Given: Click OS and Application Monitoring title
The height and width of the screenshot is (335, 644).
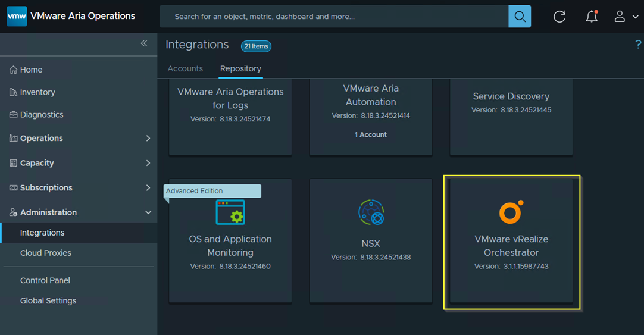Looking at the screenshot, I should (230, 246).
